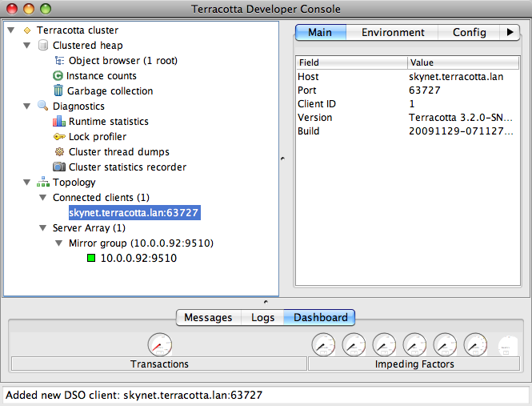
Task: Click the third Impeding Factors gauge
Action: 384,344
